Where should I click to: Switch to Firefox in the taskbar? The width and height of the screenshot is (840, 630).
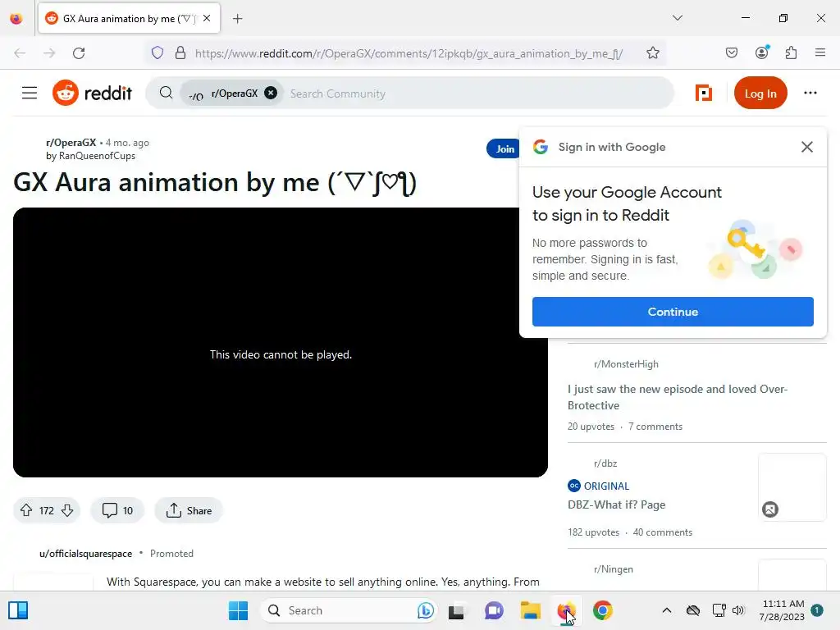[566, 610]
